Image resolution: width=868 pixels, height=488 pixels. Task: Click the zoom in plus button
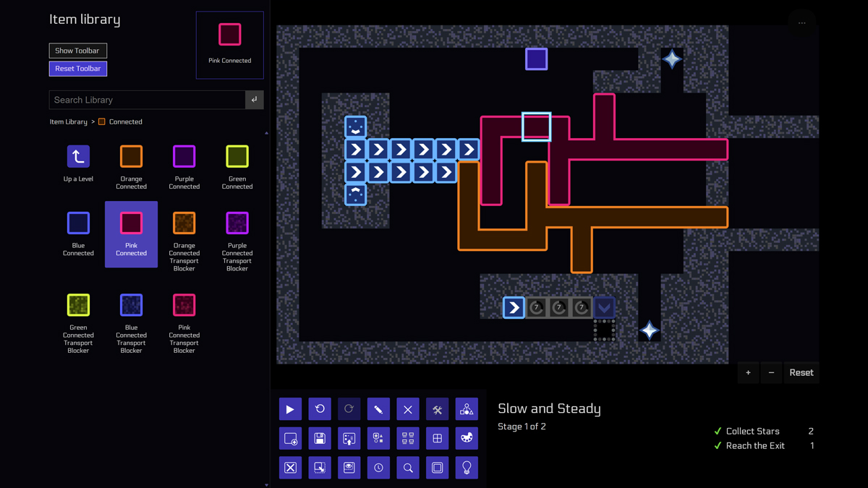click(x=748, y=372)
